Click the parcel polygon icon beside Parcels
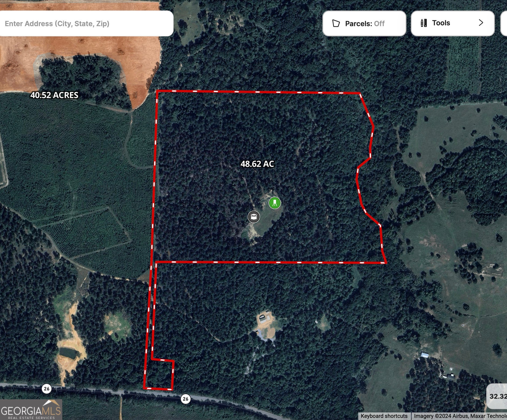 click(x=336, y=23)
